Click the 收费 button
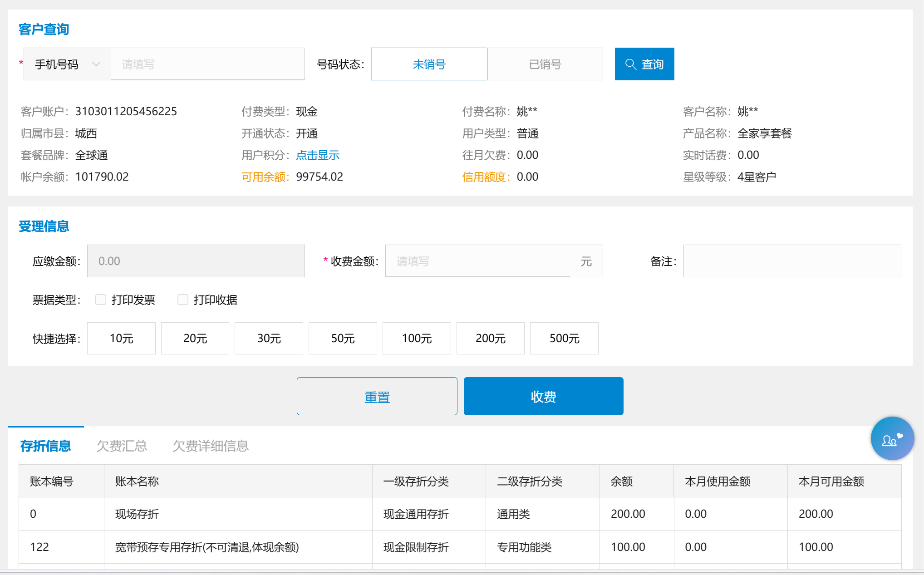Image resolution: width=924 pixels, height=575 pixels. 543,396
